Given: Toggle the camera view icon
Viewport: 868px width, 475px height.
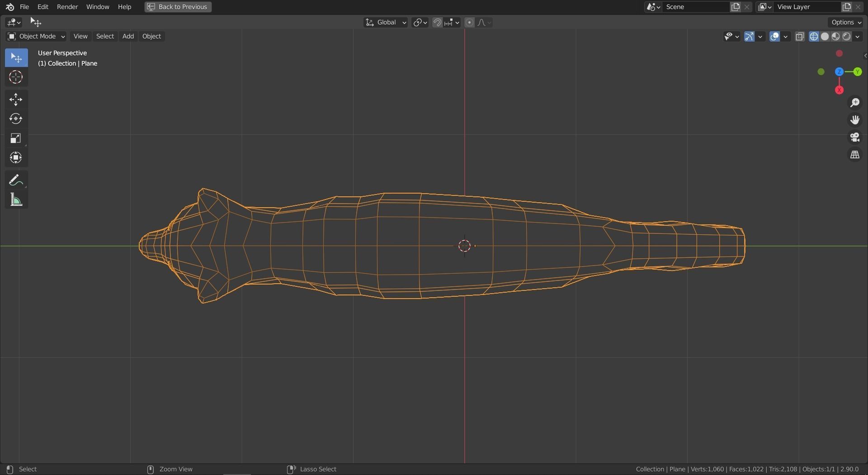Looking at the screenshot, I should [855, 137].
